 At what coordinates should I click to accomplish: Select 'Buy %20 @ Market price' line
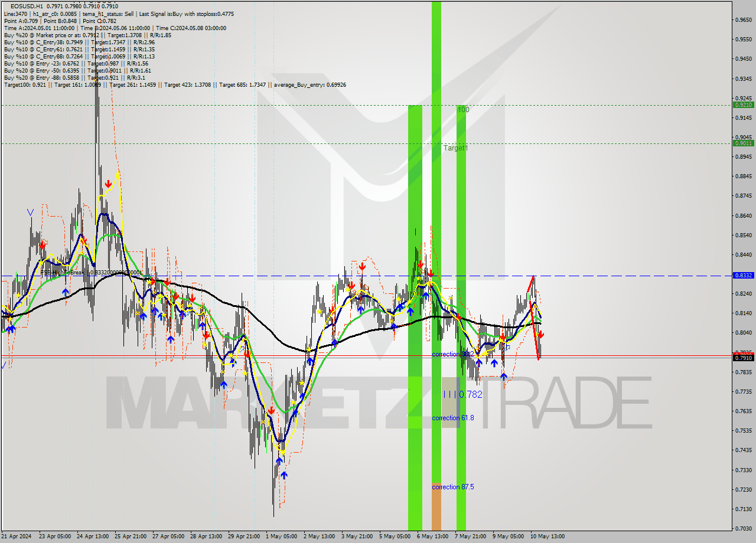[87, 35]
